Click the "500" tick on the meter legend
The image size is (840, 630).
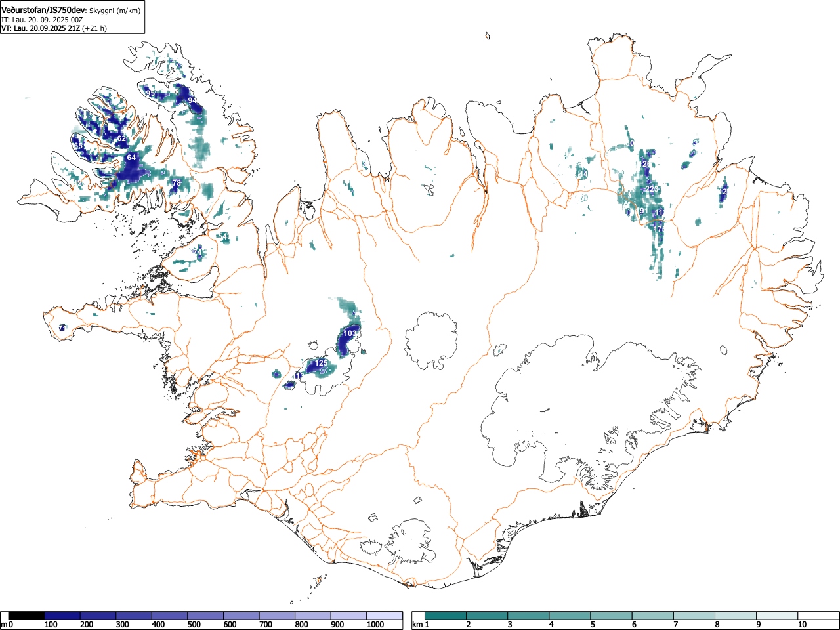(x=194, y=625)
